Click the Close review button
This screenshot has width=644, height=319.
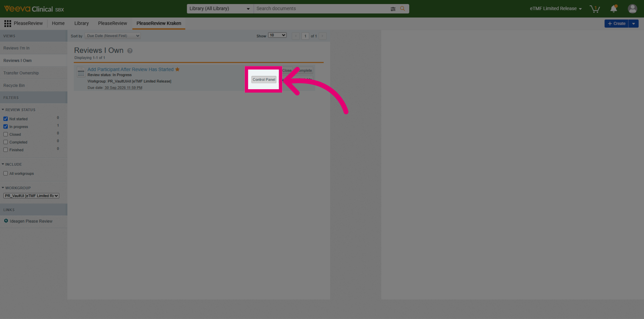click(287, 70)
